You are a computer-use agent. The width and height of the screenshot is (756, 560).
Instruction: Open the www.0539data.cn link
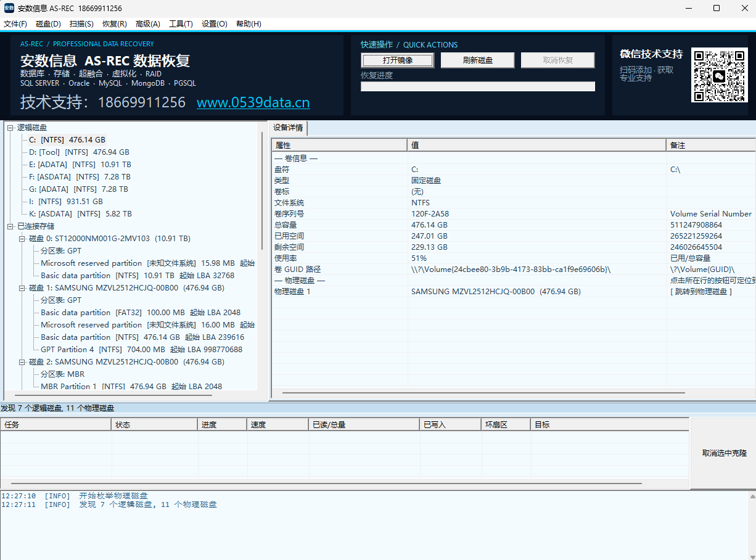click(x=253, y=102)
